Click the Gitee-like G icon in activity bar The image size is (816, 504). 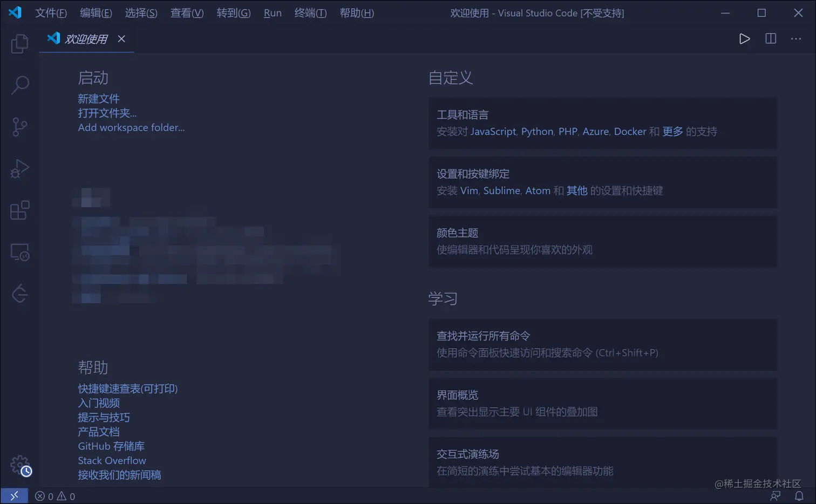click(19, 294)
